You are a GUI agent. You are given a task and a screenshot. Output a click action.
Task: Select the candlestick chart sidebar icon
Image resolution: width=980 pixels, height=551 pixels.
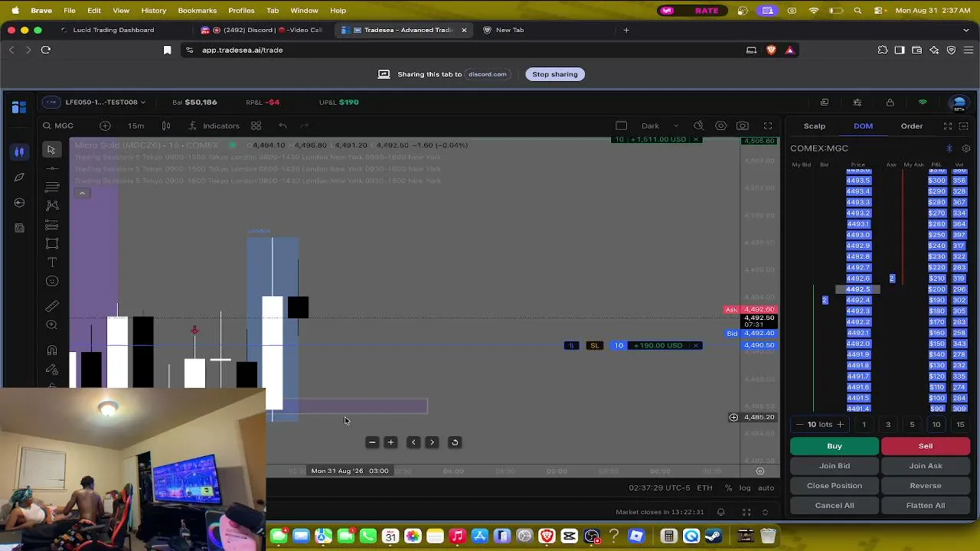pos(19,152)
